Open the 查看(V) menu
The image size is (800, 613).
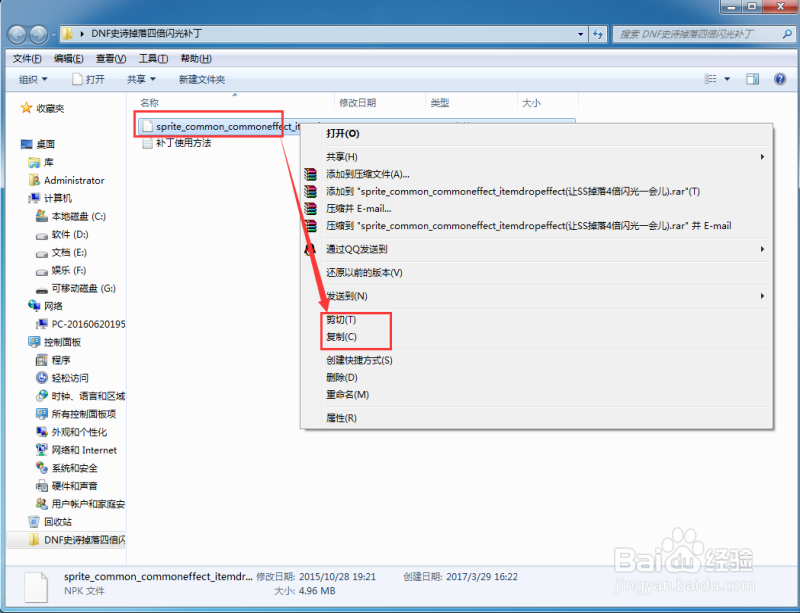coord(111,59)
